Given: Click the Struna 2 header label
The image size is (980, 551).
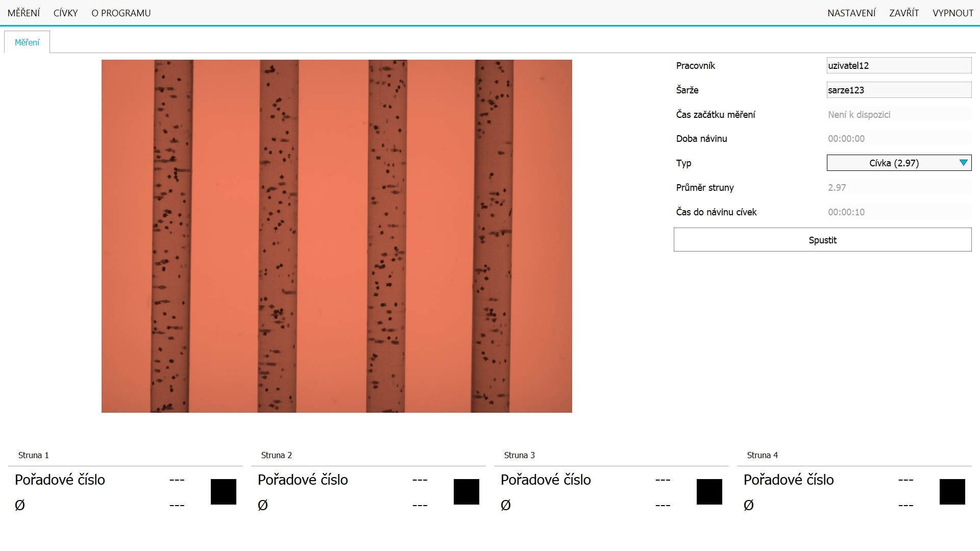Looking at the screenshot, I should point(277,455).
